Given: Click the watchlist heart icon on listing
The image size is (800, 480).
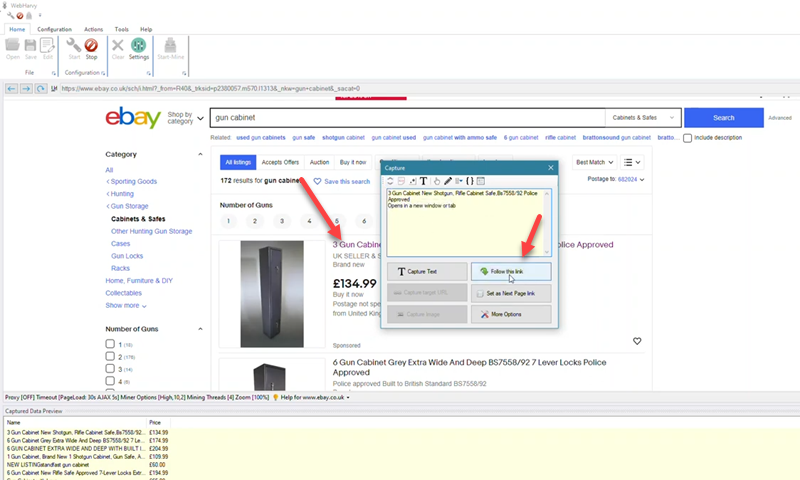Looking at the screenshot, I should point(636,341).
